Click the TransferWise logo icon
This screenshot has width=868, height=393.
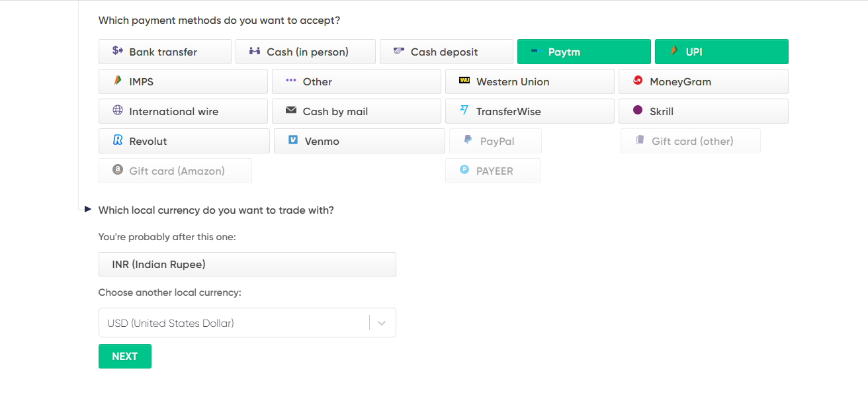tap(464, 110)
